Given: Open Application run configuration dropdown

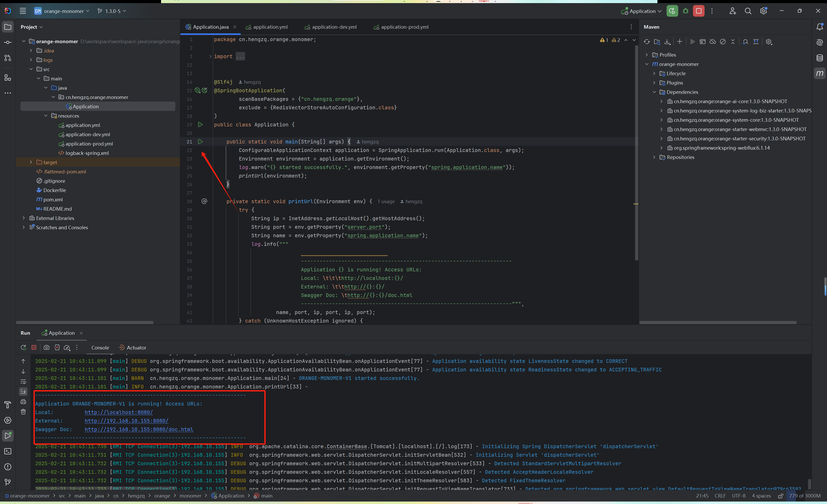Looking at the screenshot, I should point(641,11).
